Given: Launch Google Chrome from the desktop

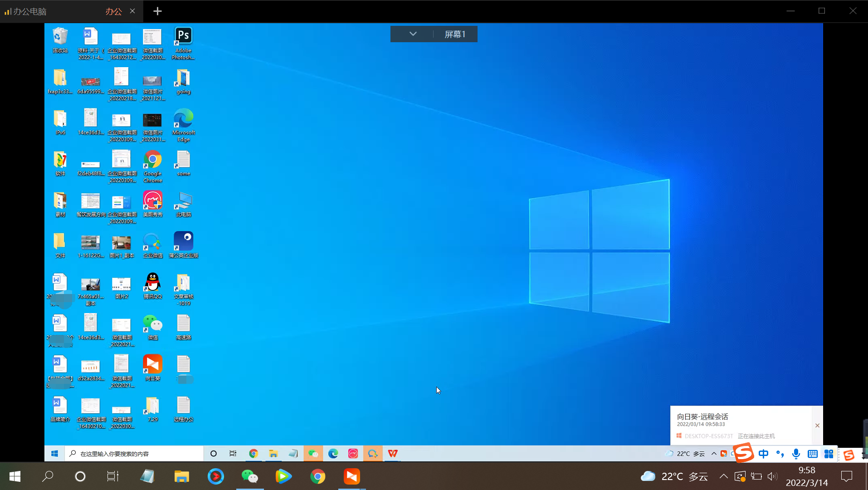Looking at the screenshot, I should 152,160.
